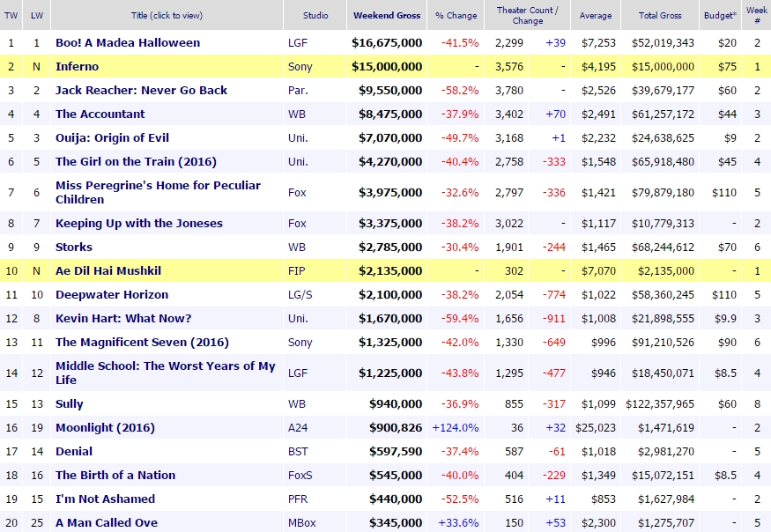
Task: Click WB studio in The Accountant row
Action: pos(296,115)
